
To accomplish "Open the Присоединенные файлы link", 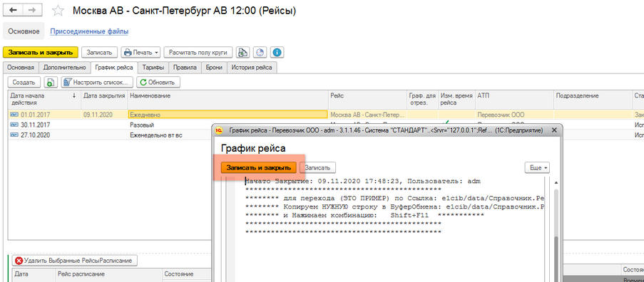I will pos(89,31).
